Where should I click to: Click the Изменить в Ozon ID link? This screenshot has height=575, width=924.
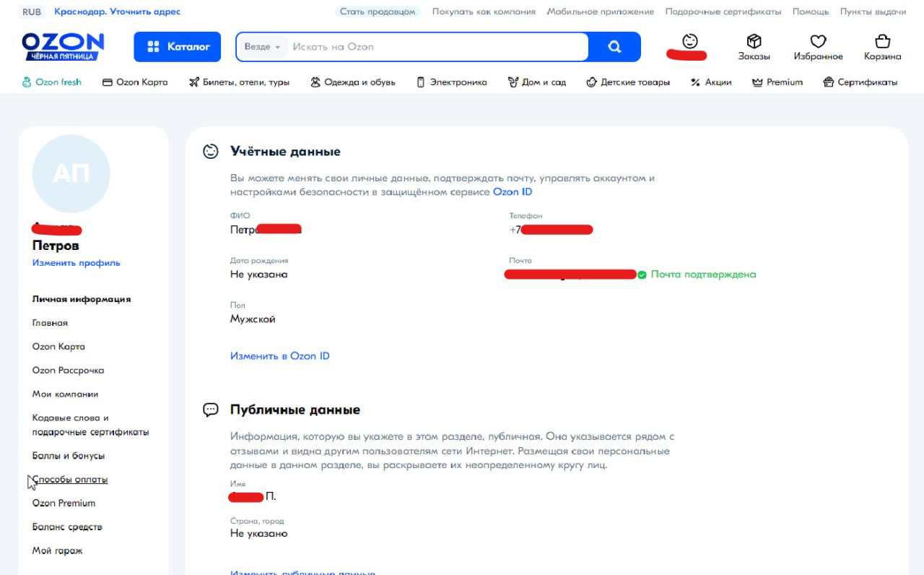[x=280, y=356]
